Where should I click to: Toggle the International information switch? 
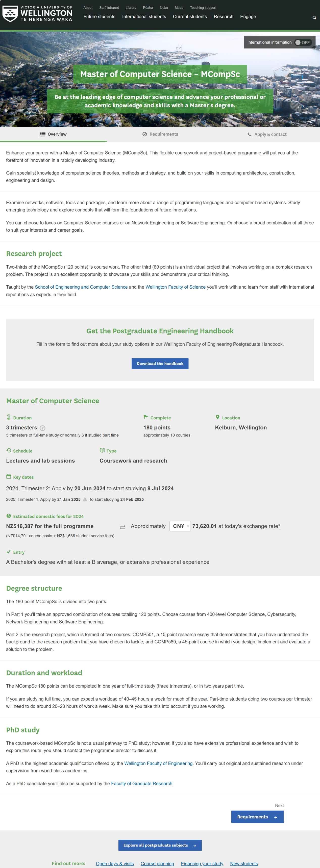click(x=303, y=42)
